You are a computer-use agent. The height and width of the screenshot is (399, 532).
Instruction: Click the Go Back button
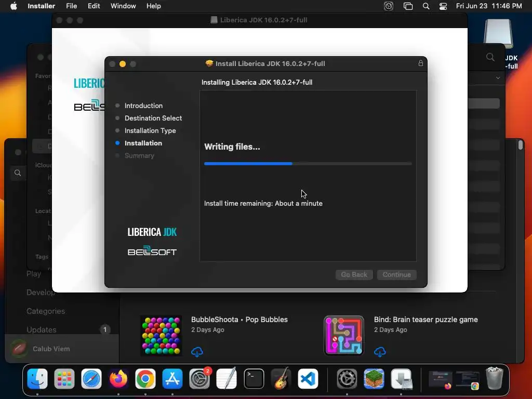click(354, 274)
